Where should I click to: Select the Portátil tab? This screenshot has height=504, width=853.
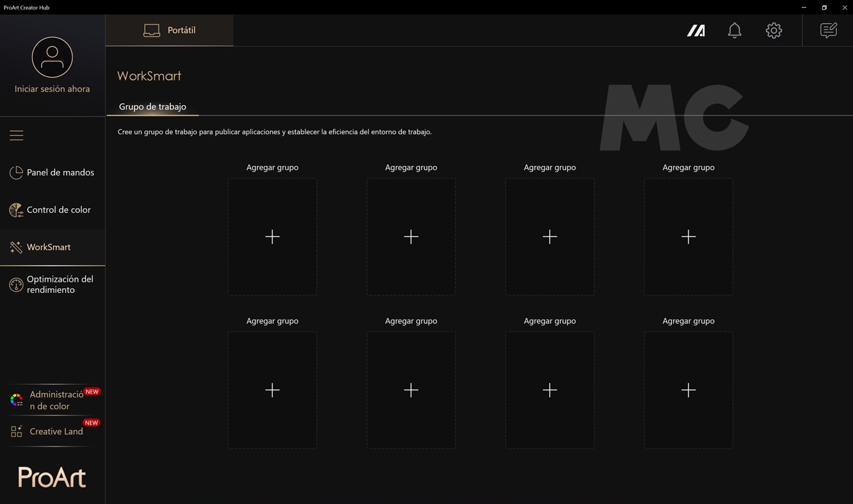[170, 31]
